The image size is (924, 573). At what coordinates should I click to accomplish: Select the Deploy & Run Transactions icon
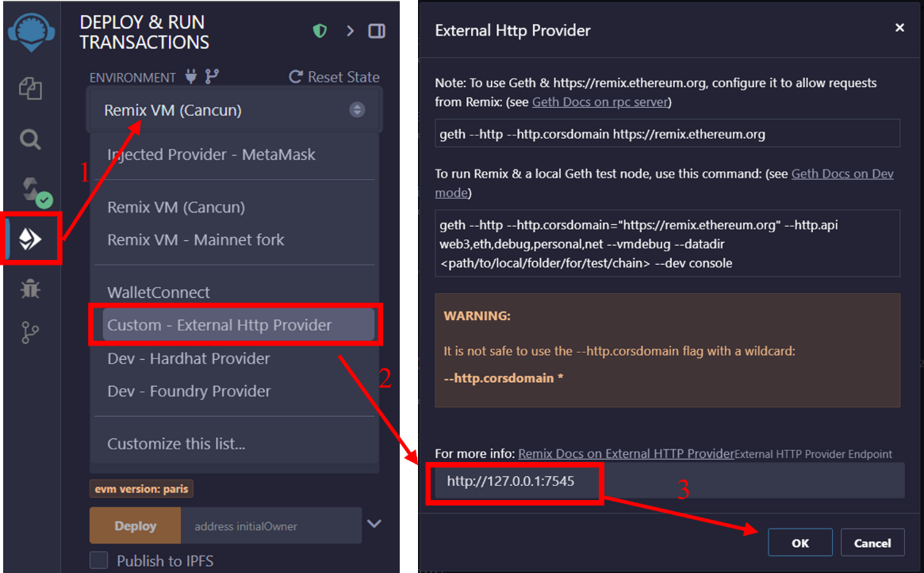[x=30, y=239]
